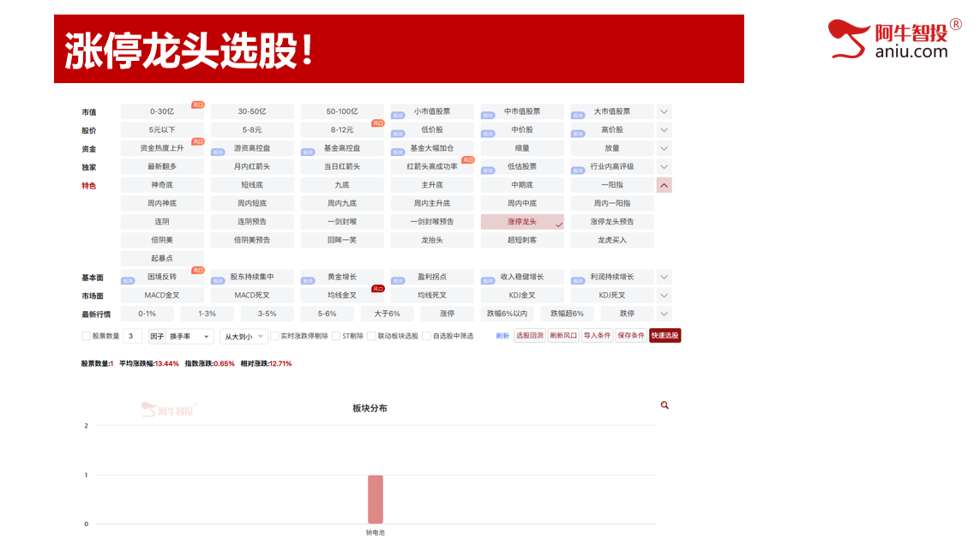The height and width of the screenshot is (551, 980).
Task: Toggle the 涨停龙头预告 filter tag
Action: coord(612,222)
